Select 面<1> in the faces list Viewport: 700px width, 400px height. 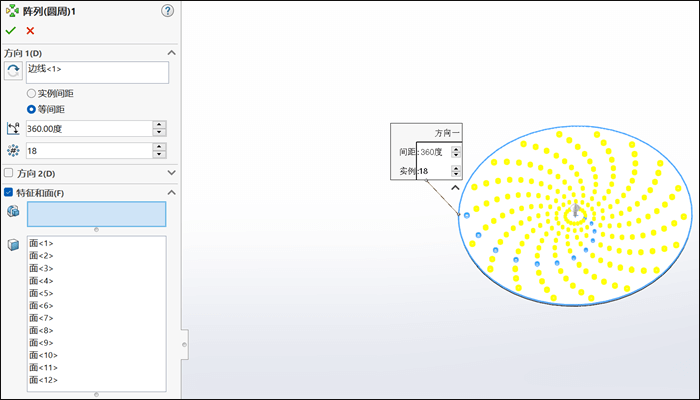(41, 243)
